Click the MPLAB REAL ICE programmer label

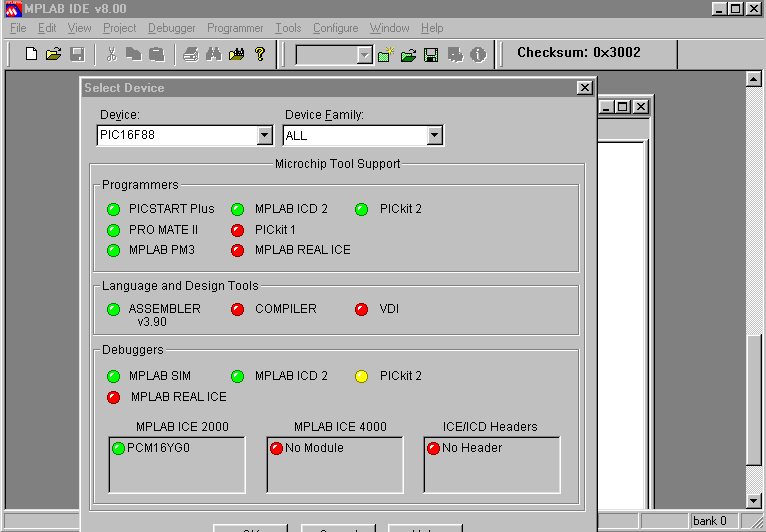302,250
